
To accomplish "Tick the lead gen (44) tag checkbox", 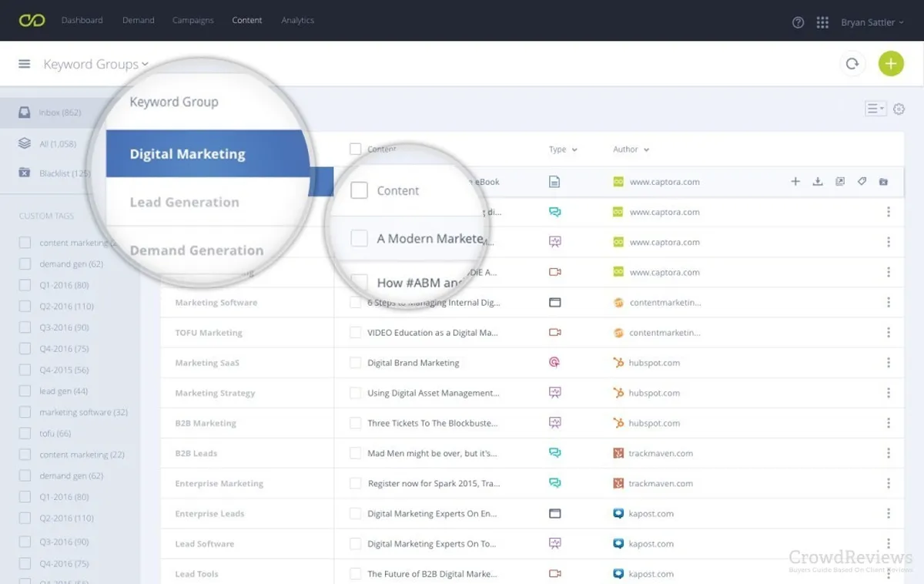I will pyautogui.click(x=25, y=391).
